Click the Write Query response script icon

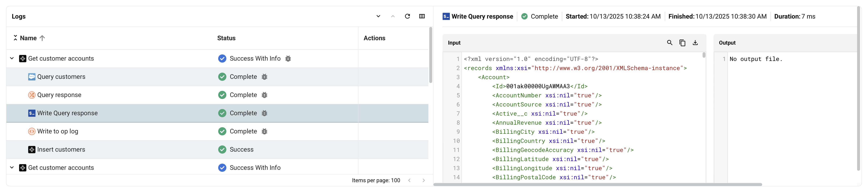click(32, 113)
